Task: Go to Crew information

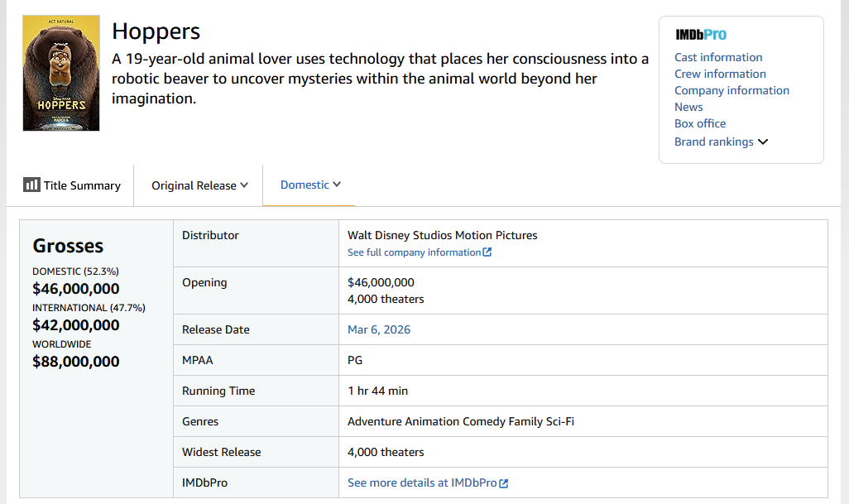Action: tap(720, 74)
